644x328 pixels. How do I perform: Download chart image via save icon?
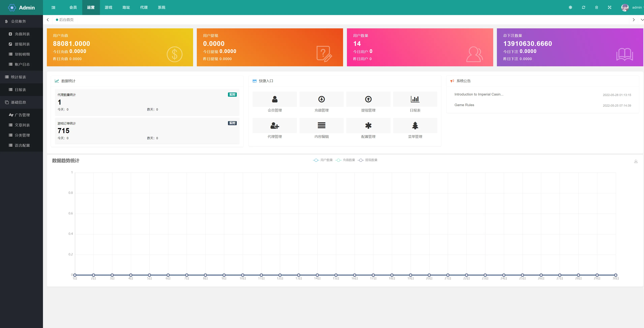pos(636,161)
